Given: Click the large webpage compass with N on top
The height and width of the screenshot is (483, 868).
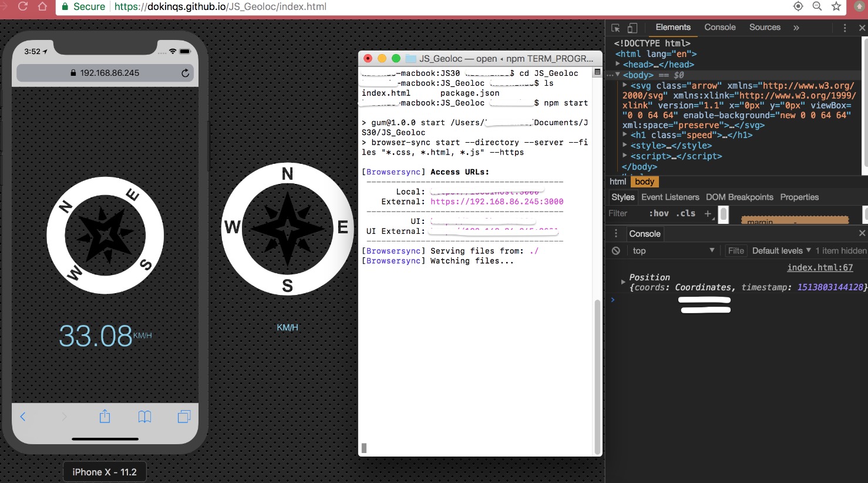Looking at the screenshot, I should 287,229.
